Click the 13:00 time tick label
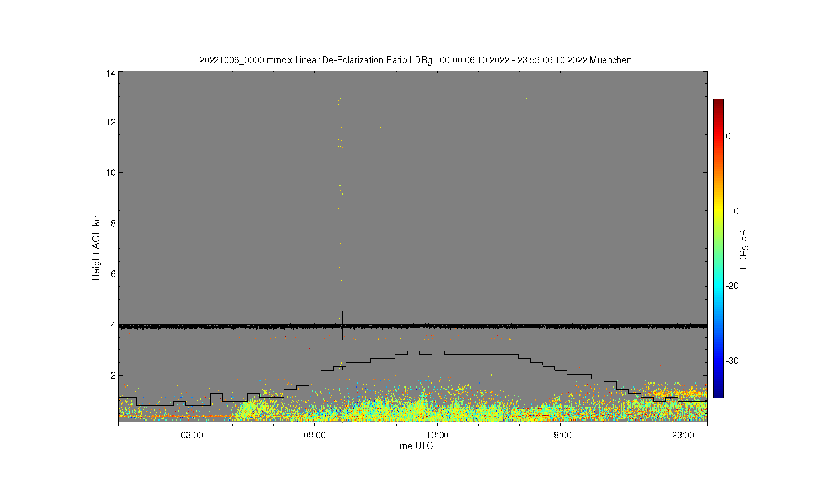This screenshot has height=504, width=840. (437, 436)
